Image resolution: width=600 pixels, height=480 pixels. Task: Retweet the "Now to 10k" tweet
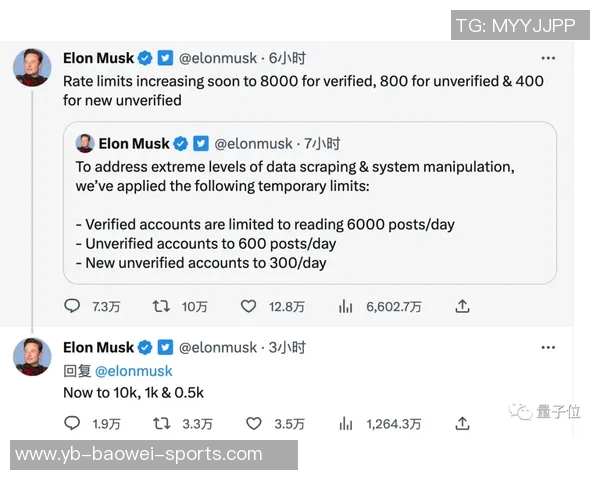tap(161, 424)
